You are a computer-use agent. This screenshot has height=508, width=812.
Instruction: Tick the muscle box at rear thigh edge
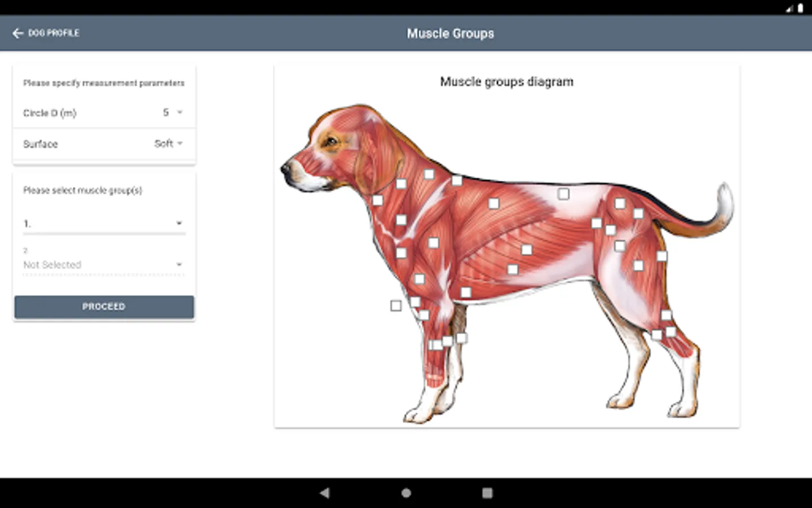(662, 256)
